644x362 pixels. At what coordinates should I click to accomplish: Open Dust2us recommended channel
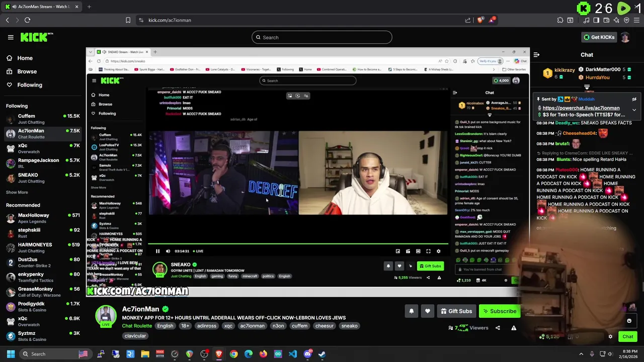[x=43, y=262]
